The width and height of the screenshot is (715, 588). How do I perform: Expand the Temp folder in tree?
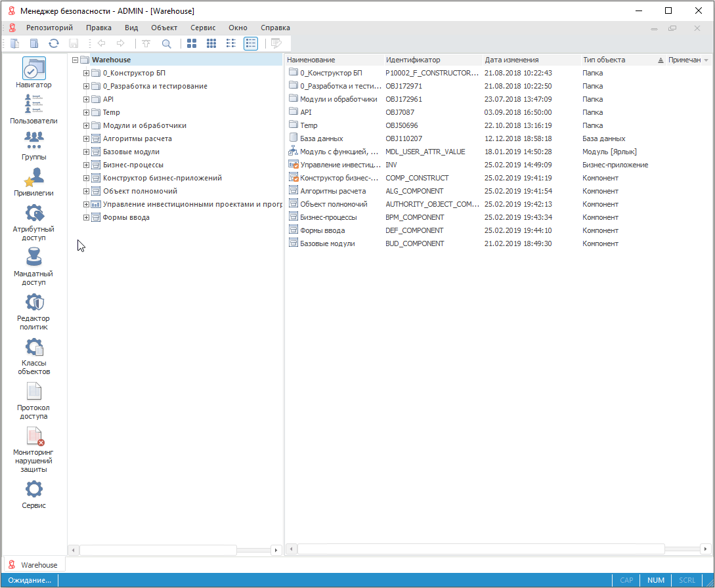tap(86, 112)
